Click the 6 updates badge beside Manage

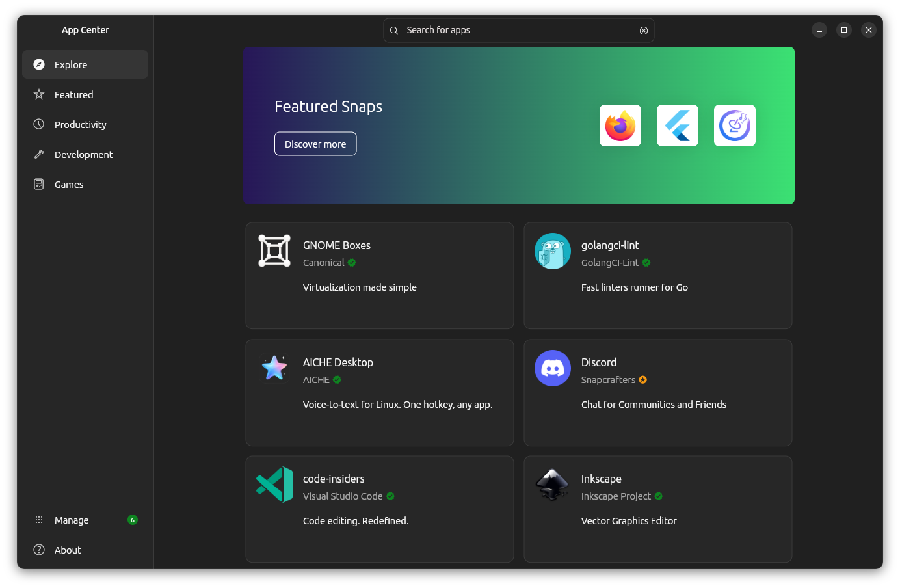click(x=133, y=520)
